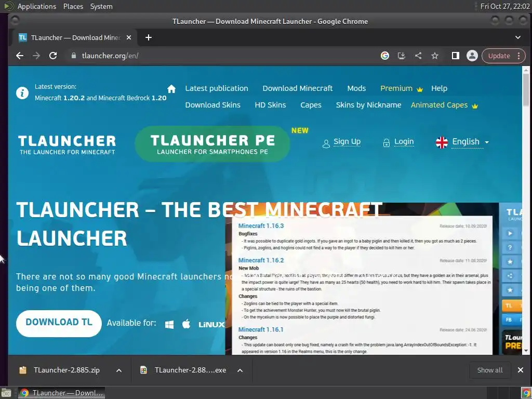
Task: View site information lock icon
Action: click(74, 56)
